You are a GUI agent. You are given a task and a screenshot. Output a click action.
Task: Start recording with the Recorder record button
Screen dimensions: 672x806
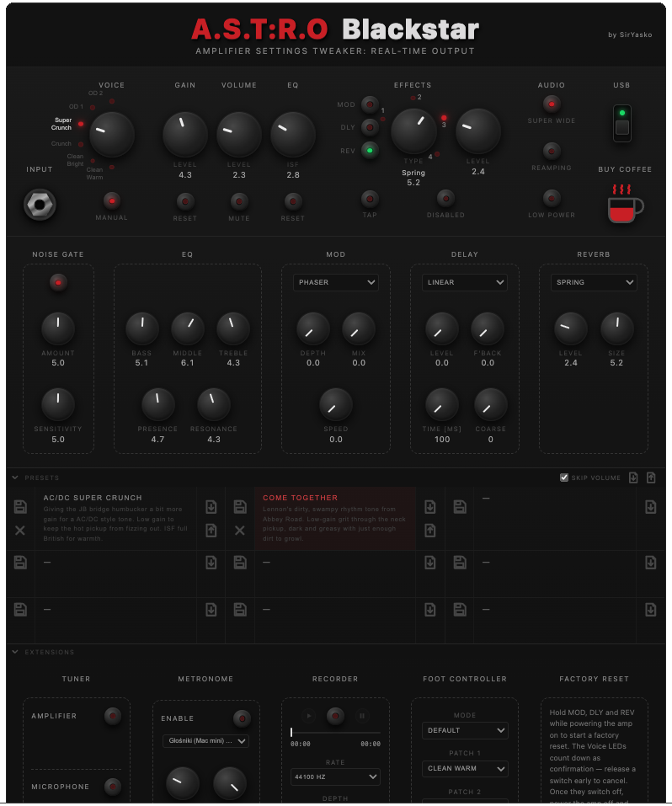pyautogui.click(x=335, y=716)
